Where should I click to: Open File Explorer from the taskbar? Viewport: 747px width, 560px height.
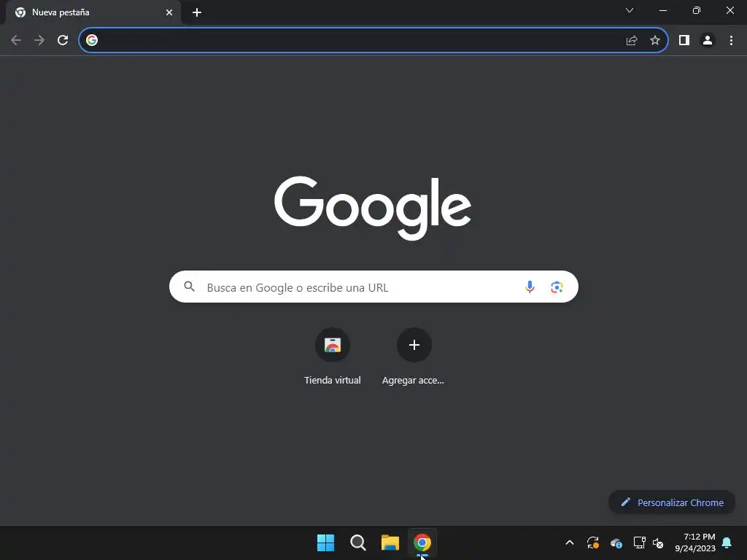pos(390,542)
